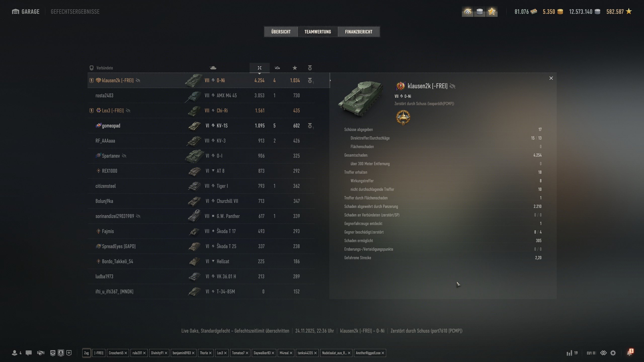Open the handshake referral icon in bottom bar

tap(41, 353)
